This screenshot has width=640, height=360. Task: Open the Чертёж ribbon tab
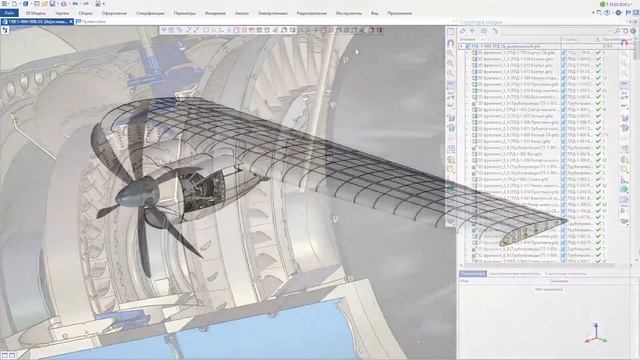[x=62, y=13]
